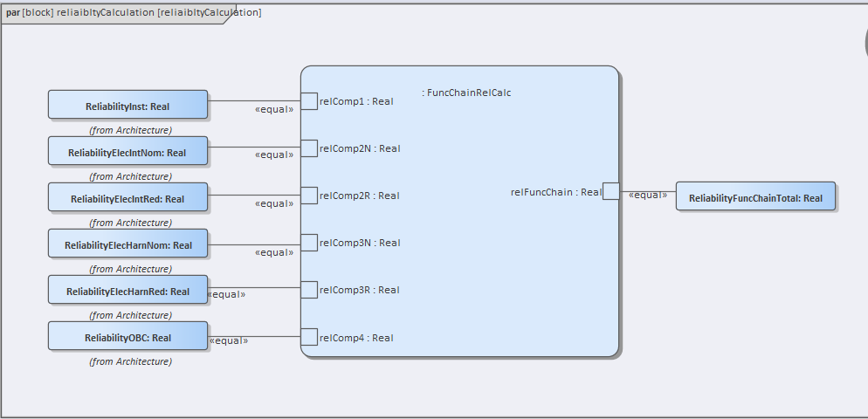
Task: Select the ReliabilityElecHarnNom: Real block
Action: coord(127,244)
